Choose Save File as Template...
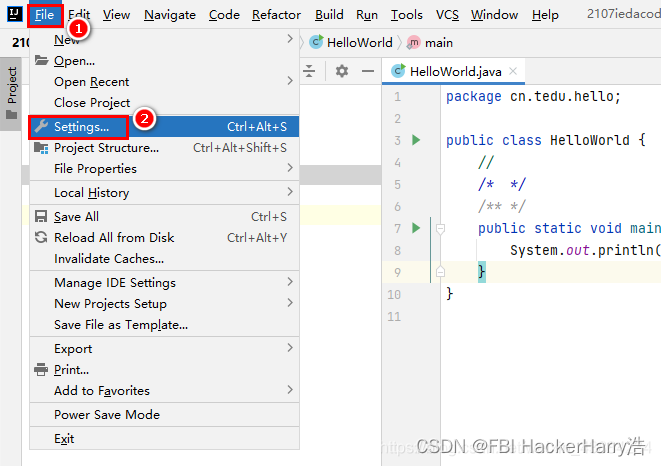Viewport: 661px width, 466px height. click(x=164, y=325)
